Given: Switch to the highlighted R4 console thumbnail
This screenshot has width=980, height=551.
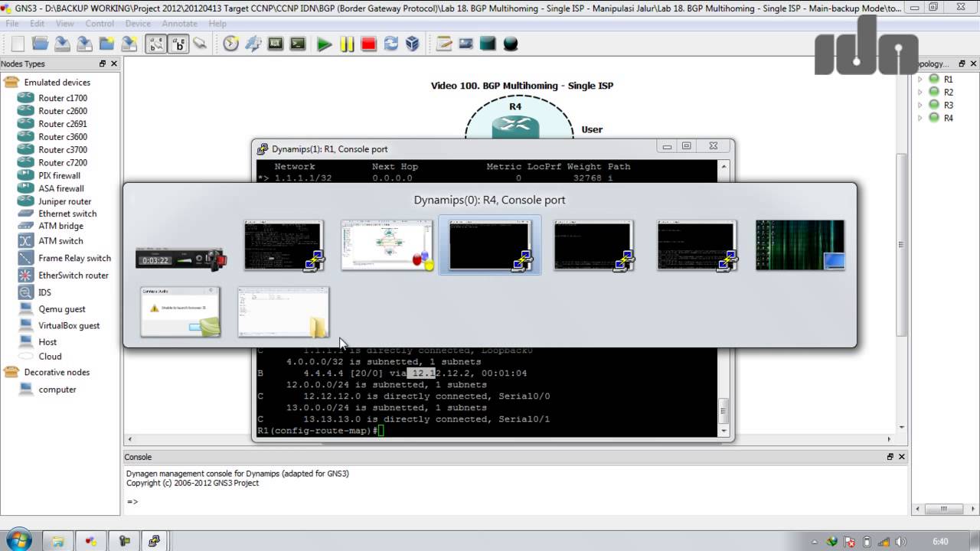Looking at the screenshot, I should 490,246.
